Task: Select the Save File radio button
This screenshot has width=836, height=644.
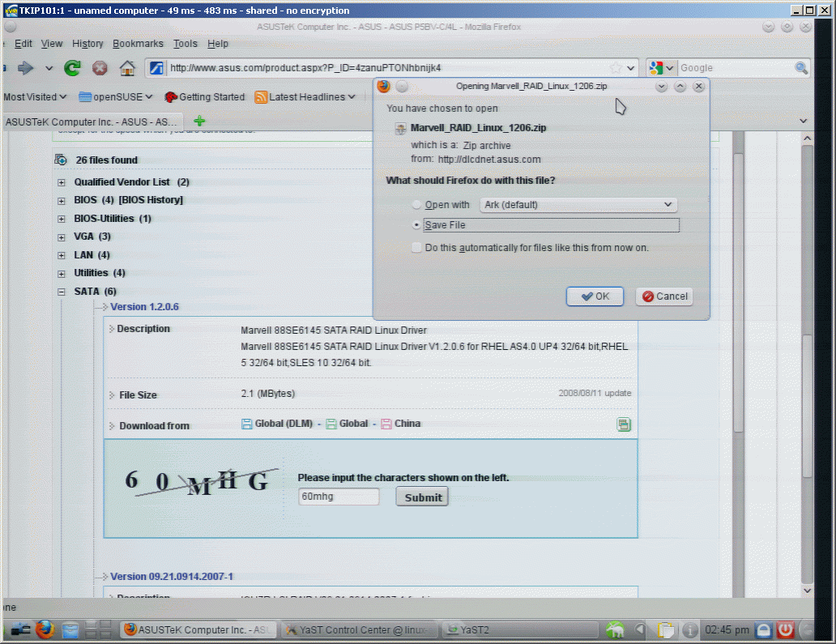Action: coord(416,225)
